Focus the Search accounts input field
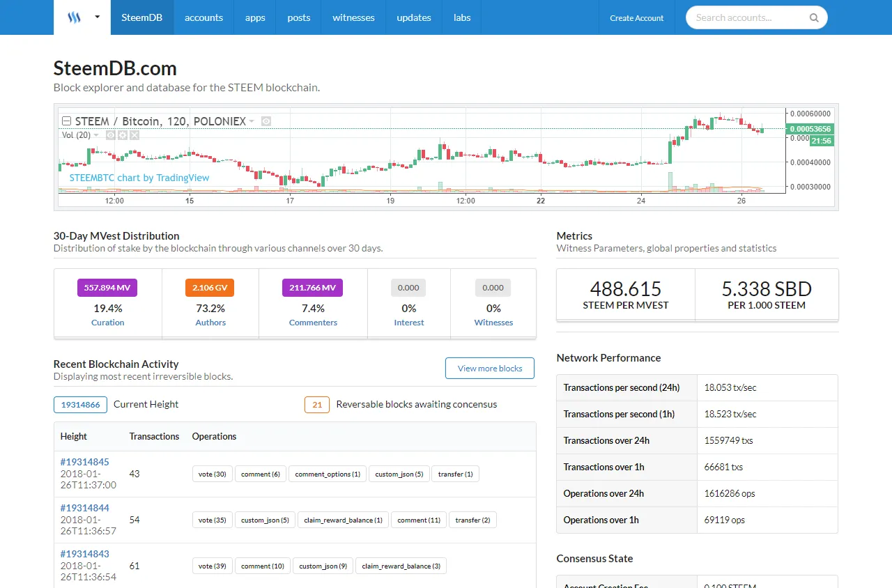Image resolution: width=892 pixels, height=588 pixels. tap(749, 18)
